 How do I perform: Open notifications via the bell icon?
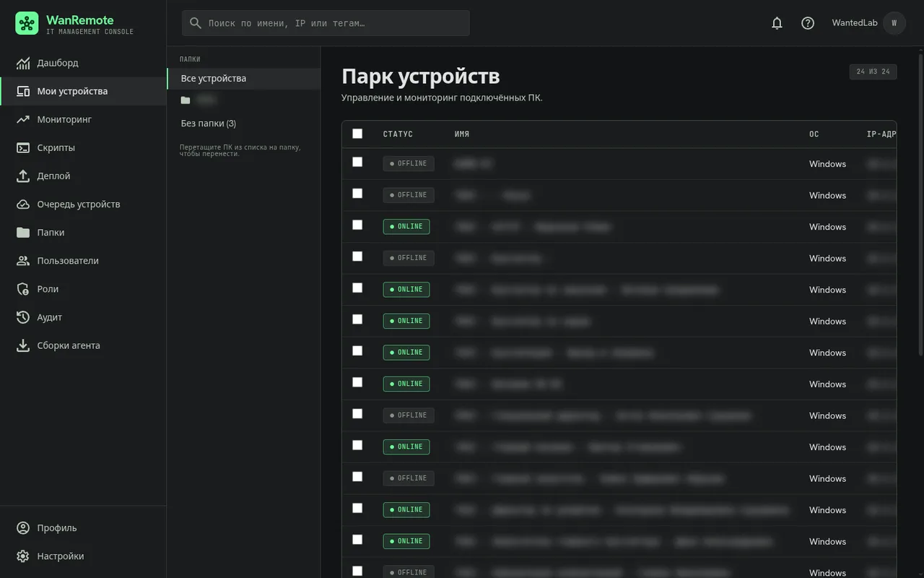777,23
